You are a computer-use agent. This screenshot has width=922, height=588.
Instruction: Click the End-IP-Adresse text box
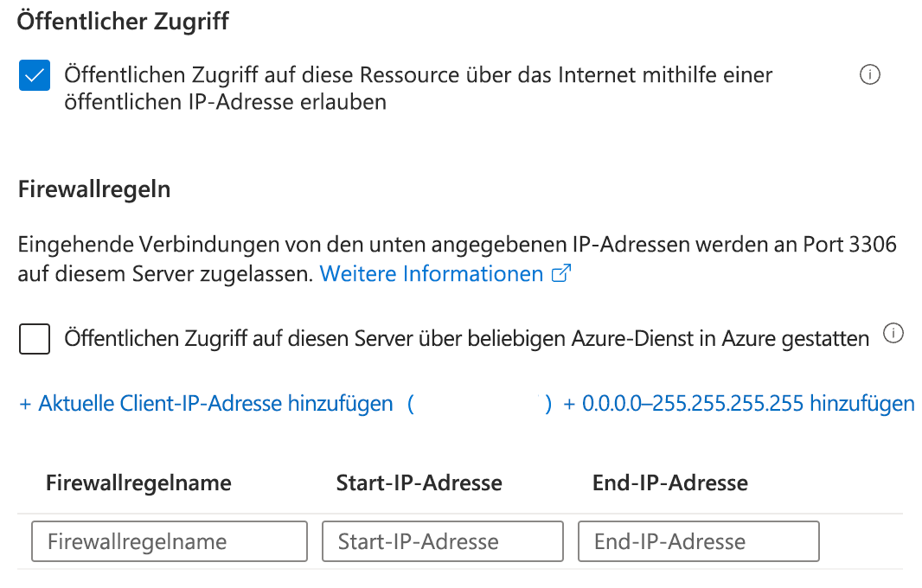click(x=698, y=541)
